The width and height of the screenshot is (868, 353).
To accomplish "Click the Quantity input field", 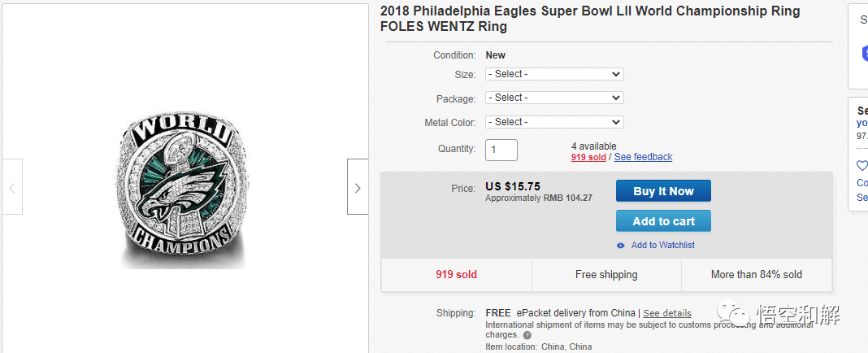I will click(x=501, y=150).
